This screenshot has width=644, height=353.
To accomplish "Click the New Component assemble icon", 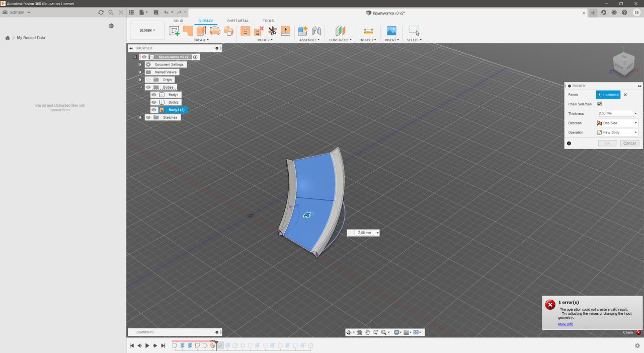I will (x=303, y=31).
